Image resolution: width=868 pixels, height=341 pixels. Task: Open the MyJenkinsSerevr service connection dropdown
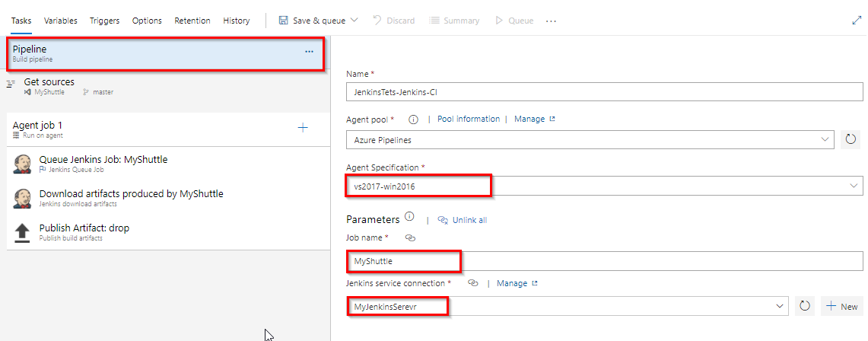coord(568,306)
